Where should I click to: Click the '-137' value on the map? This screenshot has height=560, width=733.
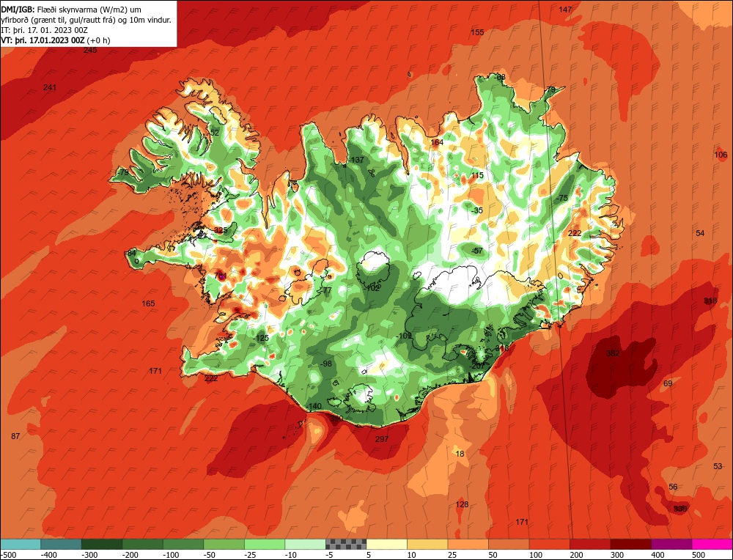tap(356, 160)
